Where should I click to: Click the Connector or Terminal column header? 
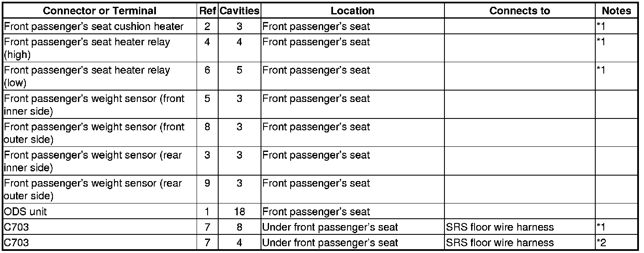(100, 11)
